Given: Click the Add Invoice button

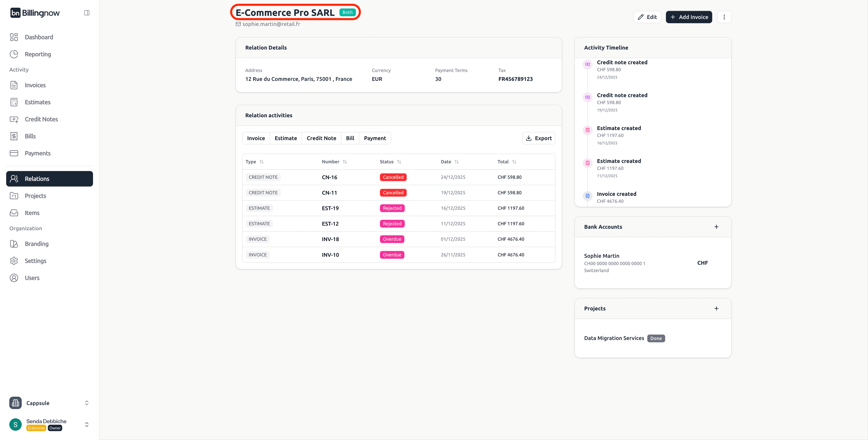Looking at the screenshot, I should pyautogui.click(x=689, y=17).
